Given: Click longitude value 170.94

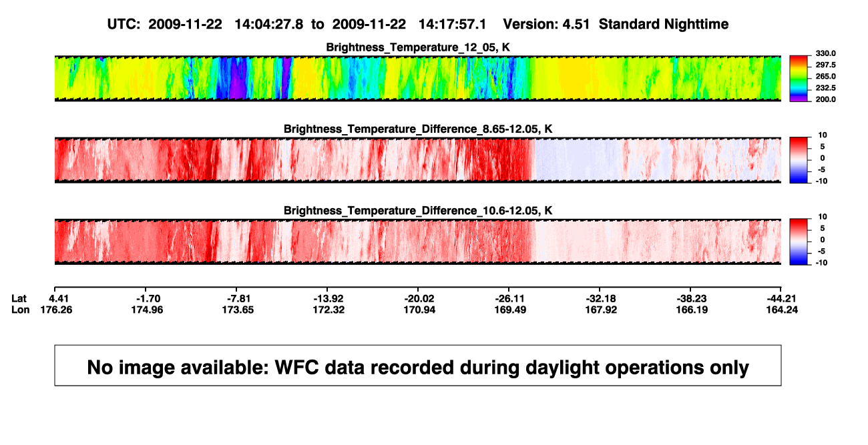Looking at the screenshot, I should pos(421,310).
